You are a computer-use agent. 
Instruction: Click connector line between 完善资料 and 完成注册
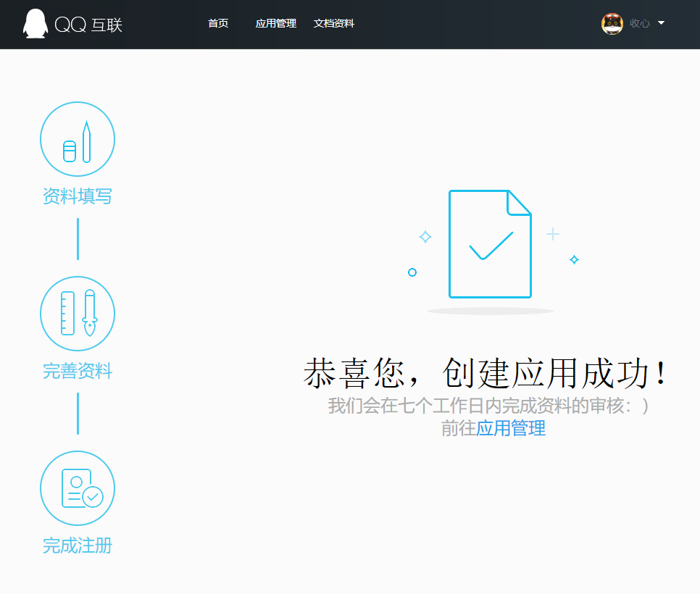point(78,414)
